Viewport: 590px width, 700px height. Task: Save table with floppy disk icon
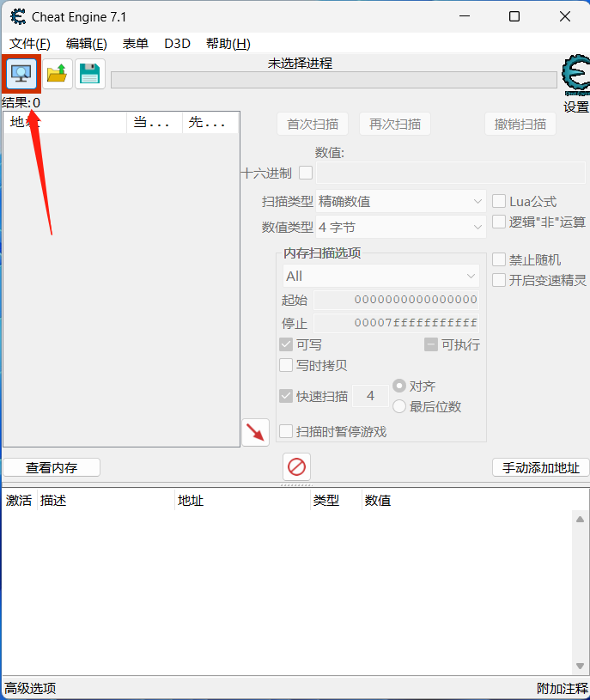(x=89, y=74)
